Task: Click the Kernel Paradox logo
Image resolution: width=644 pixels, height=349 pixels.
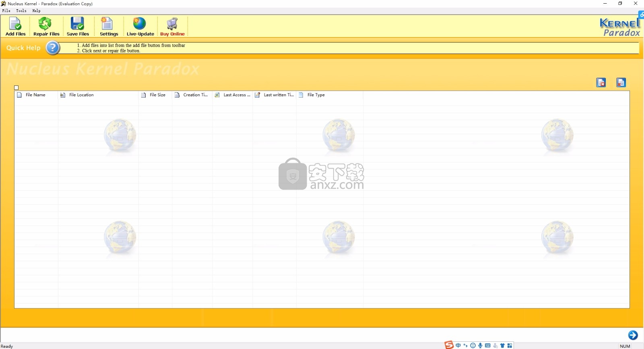Action: pyautogui.click(x=619, y=27)
